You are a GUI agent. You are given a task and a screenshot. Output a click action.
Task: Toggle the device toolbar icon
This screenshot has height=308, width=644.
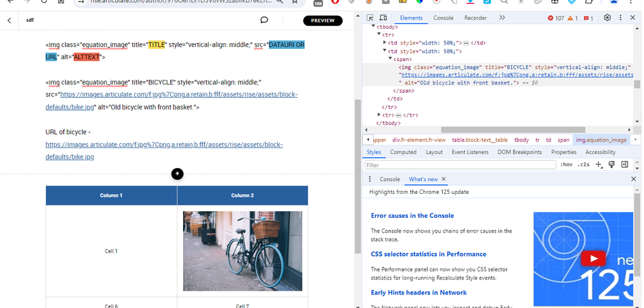[383, 18]
